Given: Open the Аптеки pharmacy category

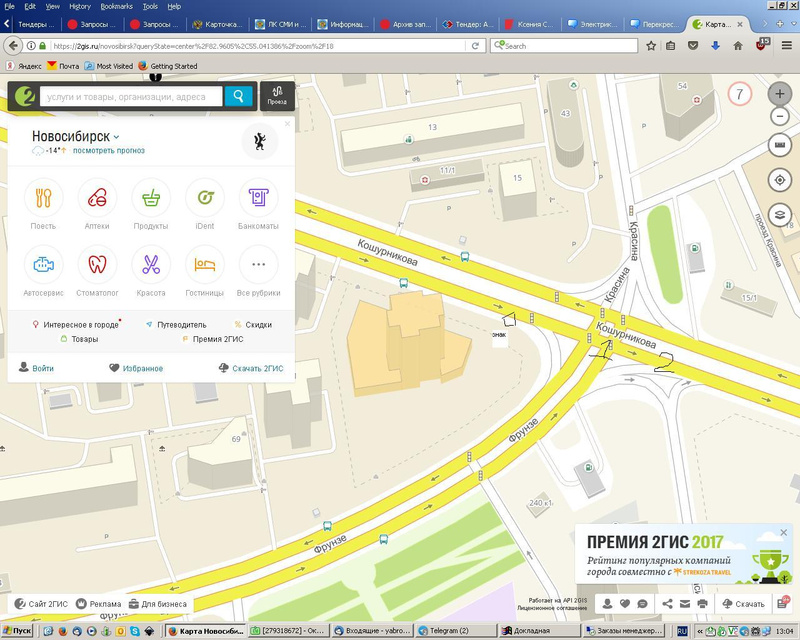Looking at the screenshot, I should [x=98, y=197].
